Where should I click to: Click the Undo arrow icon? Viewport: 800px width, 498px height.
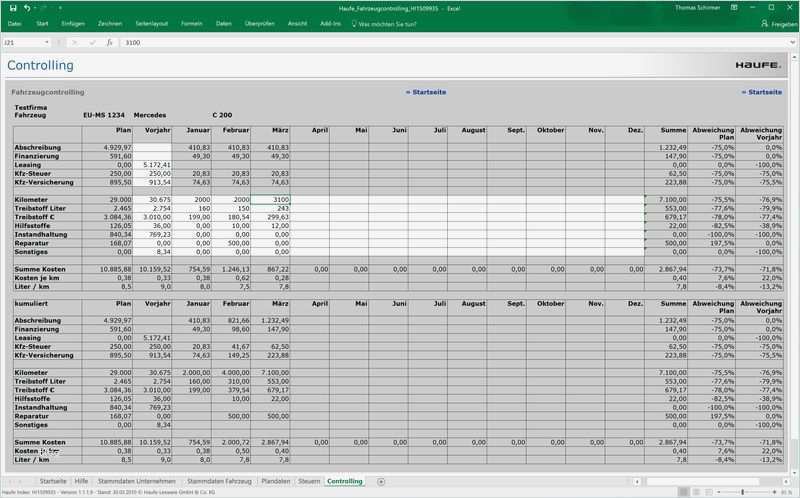tap(27, 8)
